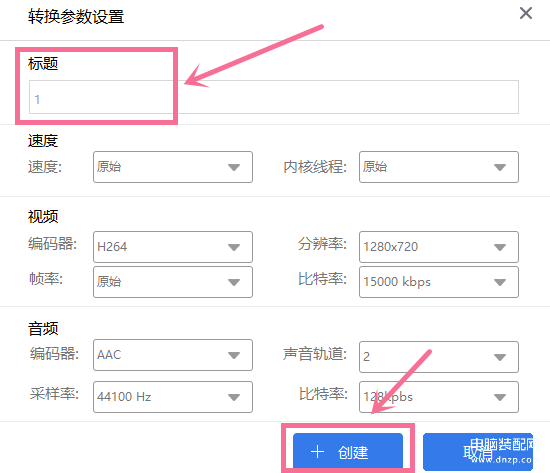Click the 帧率 label
This screenshot has height=473, width=550.
coord(46,279)
